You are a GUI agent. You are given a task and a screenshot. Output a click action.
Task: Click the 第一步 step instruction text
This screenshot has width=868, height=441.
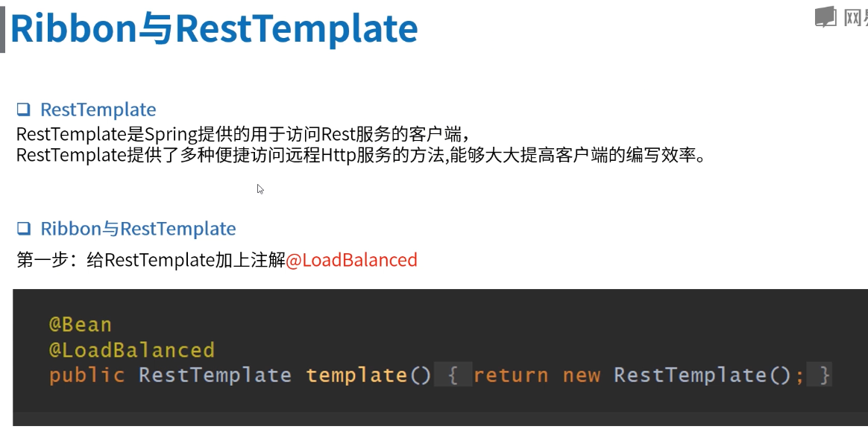217,259
